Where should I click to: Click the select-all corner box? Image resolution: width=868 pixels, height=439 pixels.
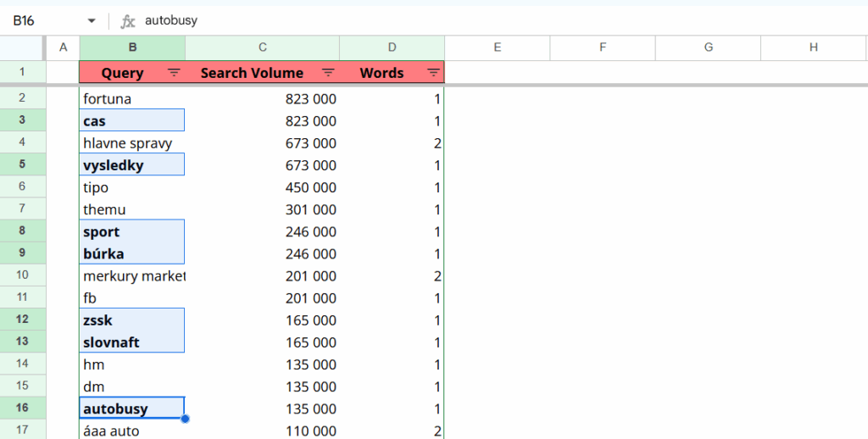(x=23, y=47)
